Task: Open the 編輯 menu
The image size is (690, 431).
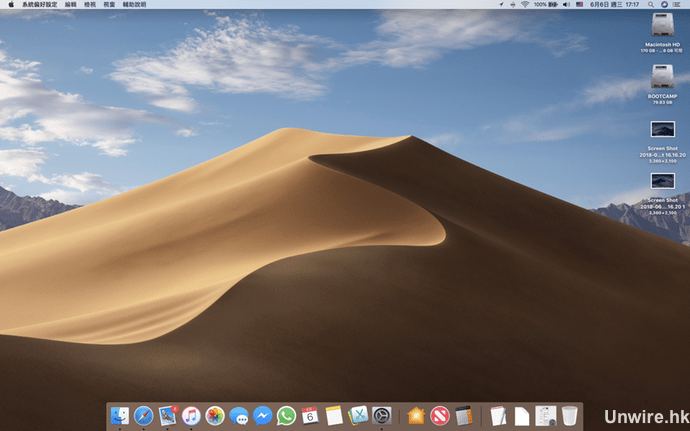Action: pyautogui.click(x=70, y=4)
